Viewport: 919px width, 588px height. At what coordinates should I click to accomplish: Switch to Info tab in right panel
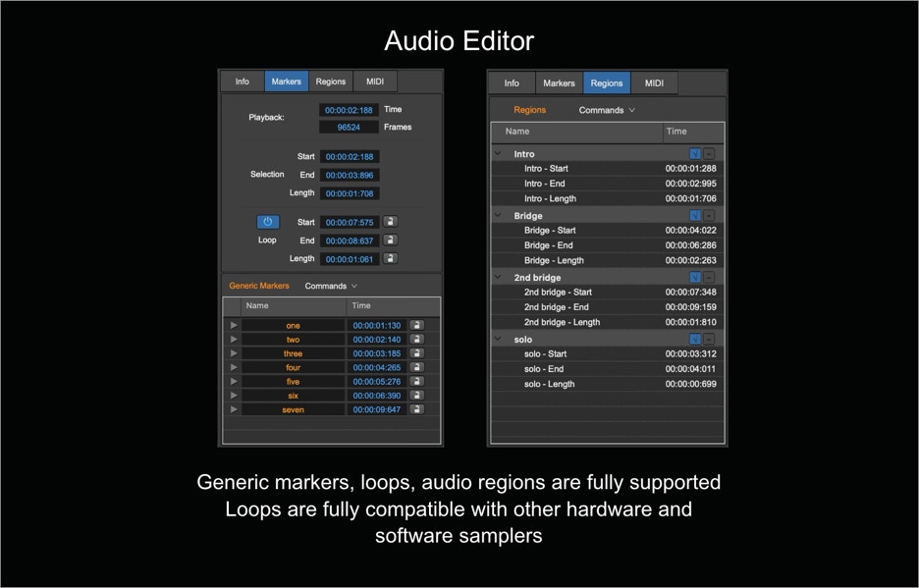(x=512, y=83)
